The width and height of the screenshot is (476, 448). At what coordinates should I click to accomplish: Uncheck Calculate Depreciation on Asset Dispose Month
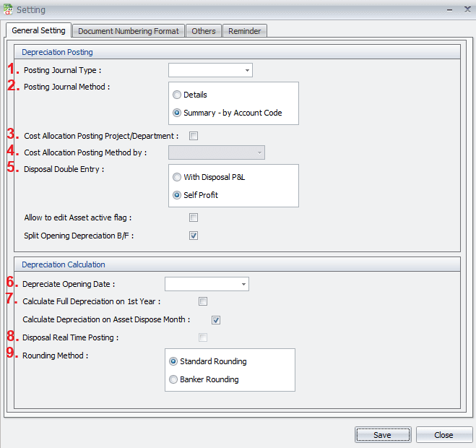coord(216,320)
